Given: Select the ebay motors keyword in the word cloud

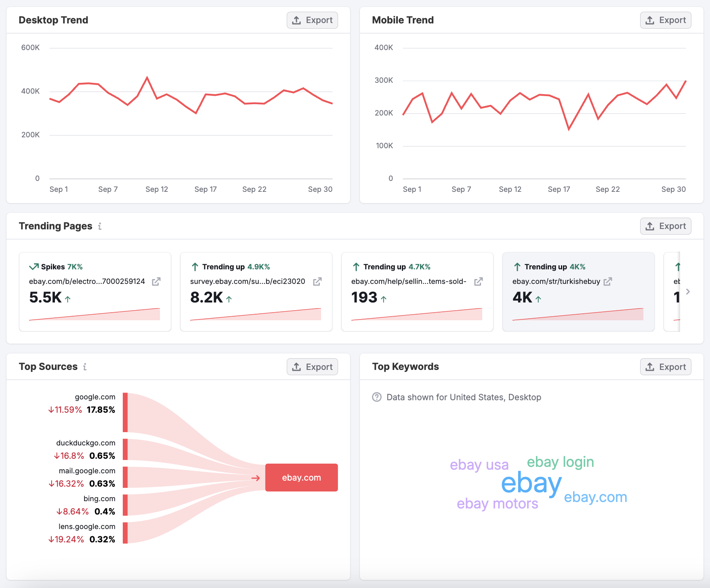Looking at the screenshot, I should pos(497,504).
